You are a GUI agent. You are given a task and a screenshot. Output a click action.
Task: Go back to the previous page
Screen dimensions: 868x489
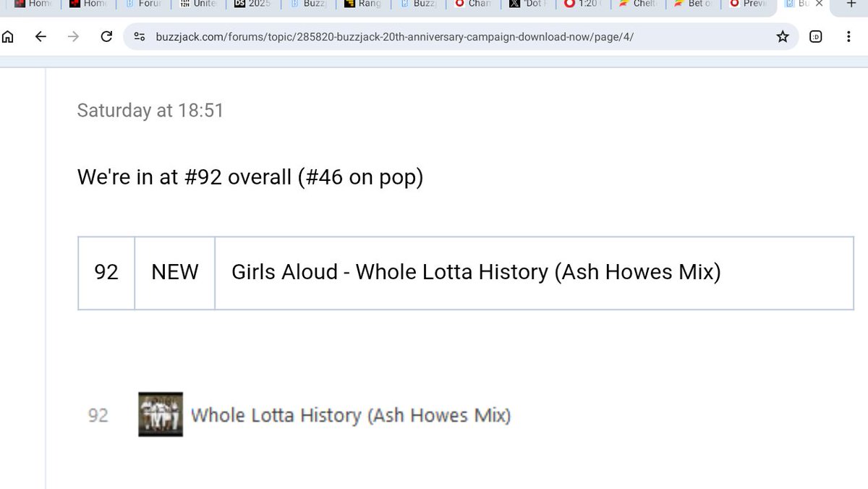pyautogui.click(x=41, y=36)
